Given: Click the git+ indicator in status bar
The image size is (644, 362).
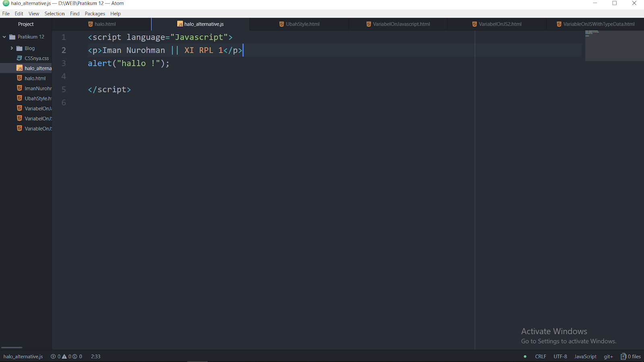Looking at the screenshot, I should pos(608,356).
